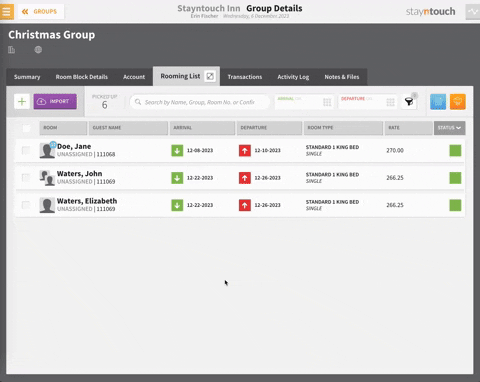Open the Arrival date picker
This screenshot has width=480, height=382.
coord(304,102)
